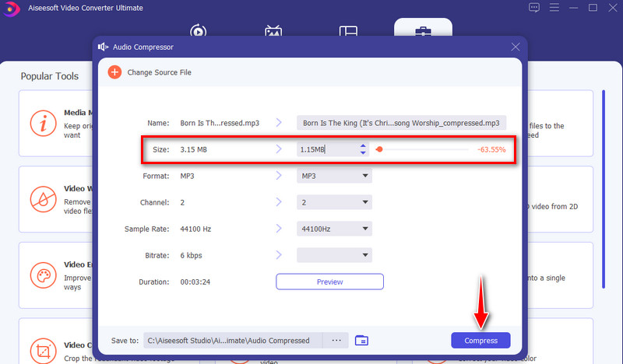Close the Audio Compressor dialog

pos(516,47)
